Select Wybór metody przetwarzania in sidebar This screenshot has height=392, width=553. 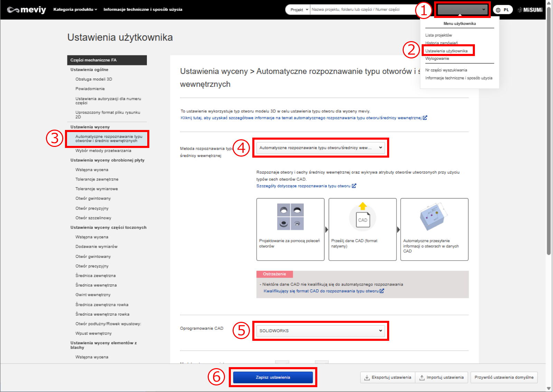(x=103, y=151)
